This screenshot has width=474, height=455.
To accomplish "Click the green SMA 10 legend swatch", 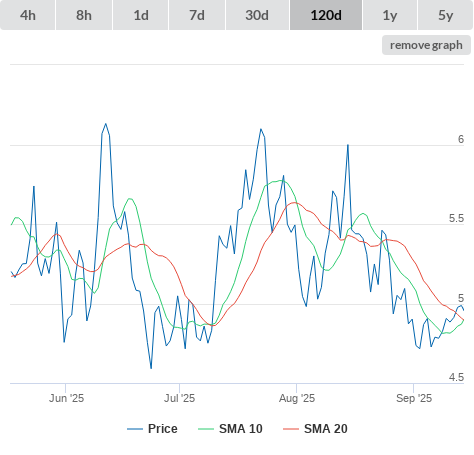I will pos(206,429).
